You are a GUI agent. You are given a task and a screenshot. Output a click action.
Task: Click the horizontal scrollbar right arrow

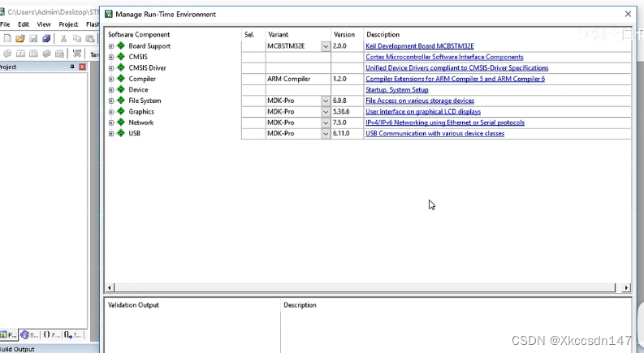pyautogui.click(x=626, y=287)
